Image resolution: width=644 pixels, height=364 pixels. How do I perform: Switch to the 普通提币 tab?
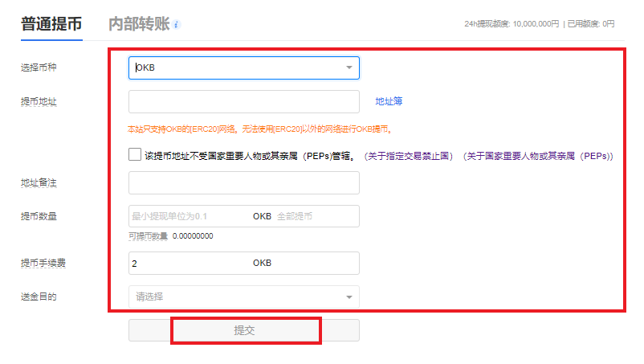pyautogui.click(x=51, y=24)
